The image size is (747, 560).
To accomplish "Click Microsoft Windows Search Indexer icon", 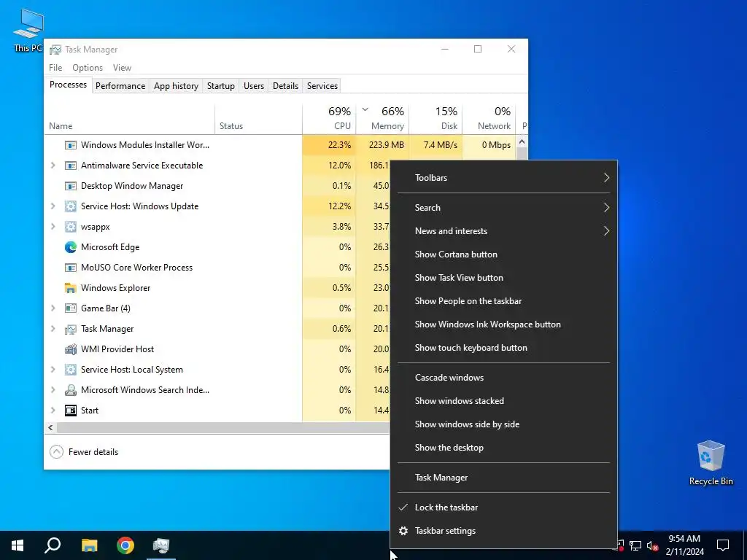I will 71,390.
